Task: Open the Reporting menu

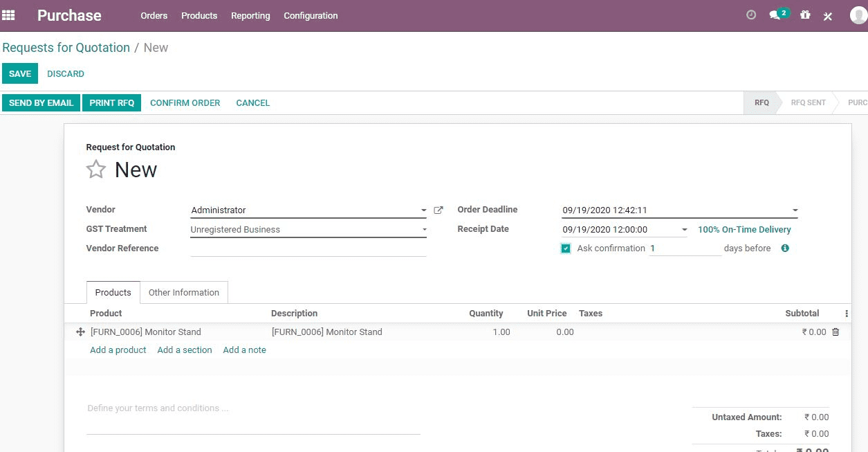Action: click(x=250, y=15)
